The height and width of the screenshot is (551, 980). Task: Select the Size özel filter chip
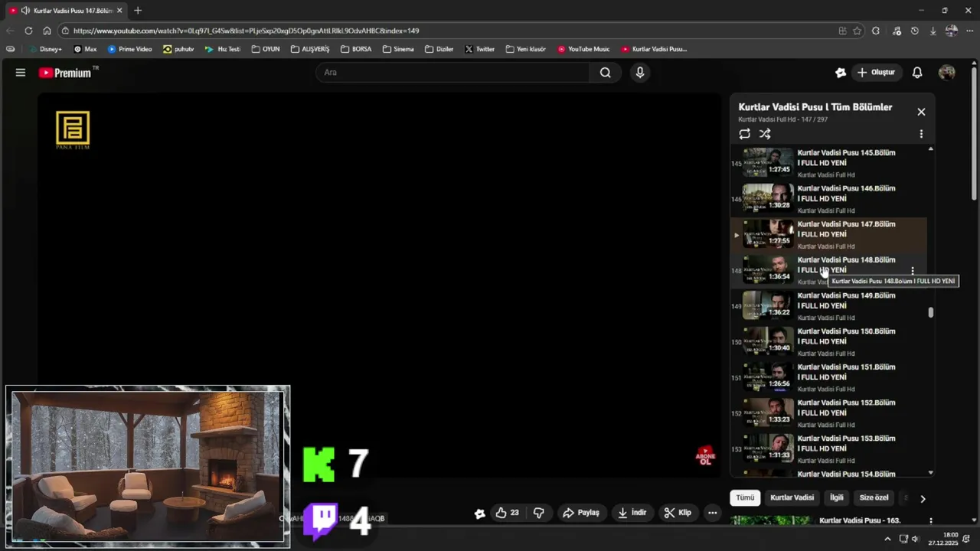(874, 497)
